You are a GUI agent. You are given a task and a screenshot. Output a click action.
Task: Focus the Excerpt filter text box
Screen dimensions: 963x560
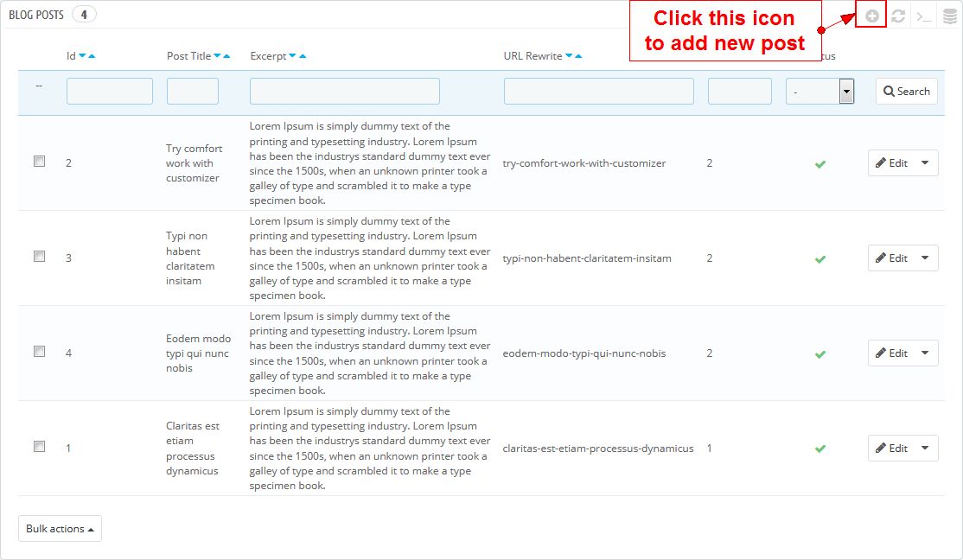tap(344, 91)
